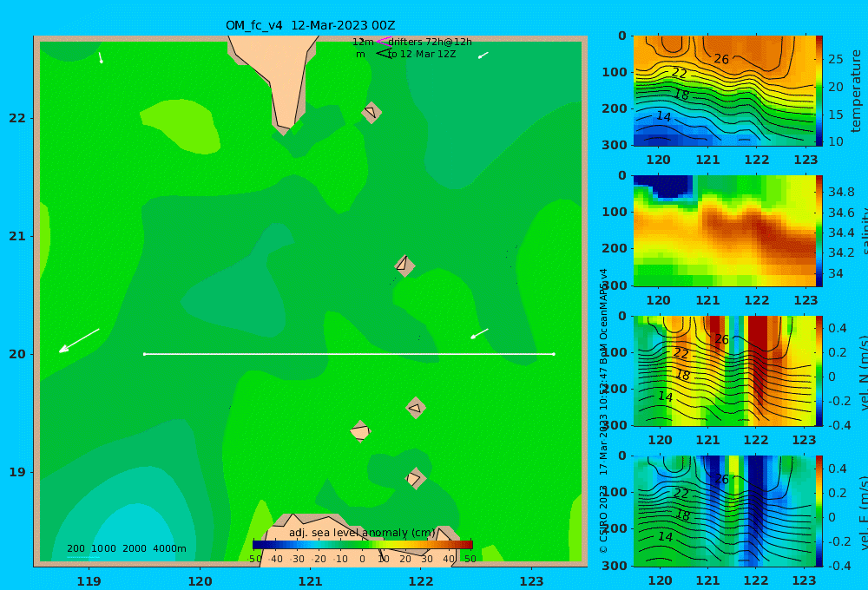Select the island marker near 18.95°N 121.95°E
Image resolution: width=868 pixels, height=590 pixels.
click(x=416, y=478)
